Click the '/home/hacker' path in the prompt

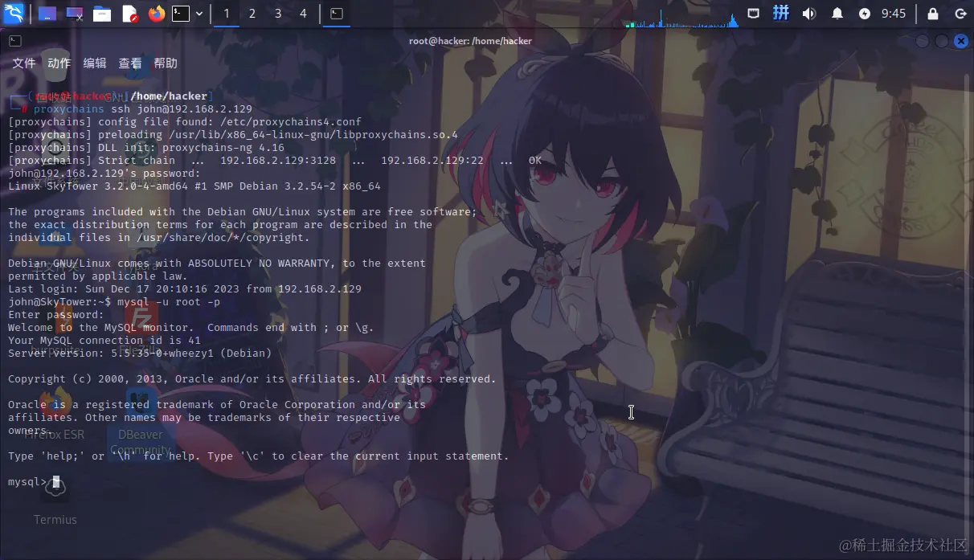pos(169,96)
